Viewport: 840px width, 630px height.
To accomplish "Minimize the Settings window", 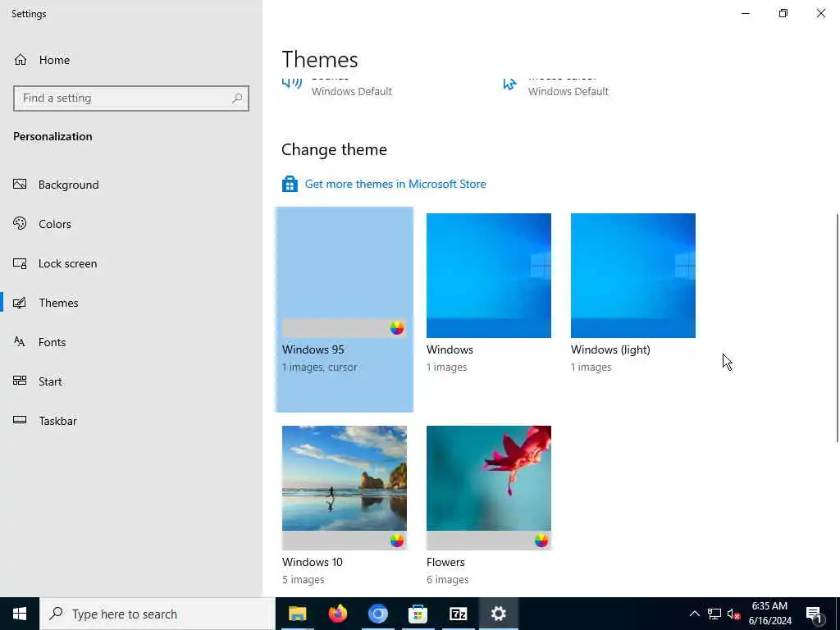I will pyautogui.click(x=745, y=13).
